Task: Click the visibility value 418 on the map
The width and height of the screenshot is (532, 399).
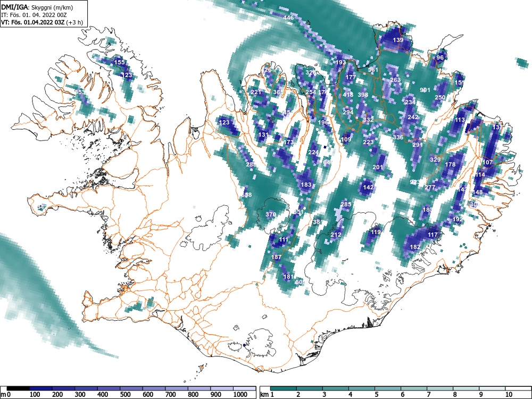Action: 348,95
